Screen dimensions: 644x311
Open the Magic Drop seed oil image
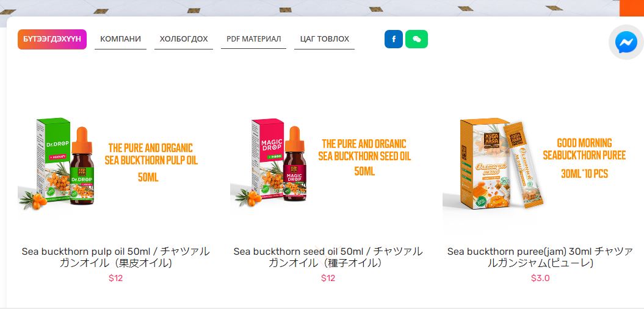coord(275,163)
